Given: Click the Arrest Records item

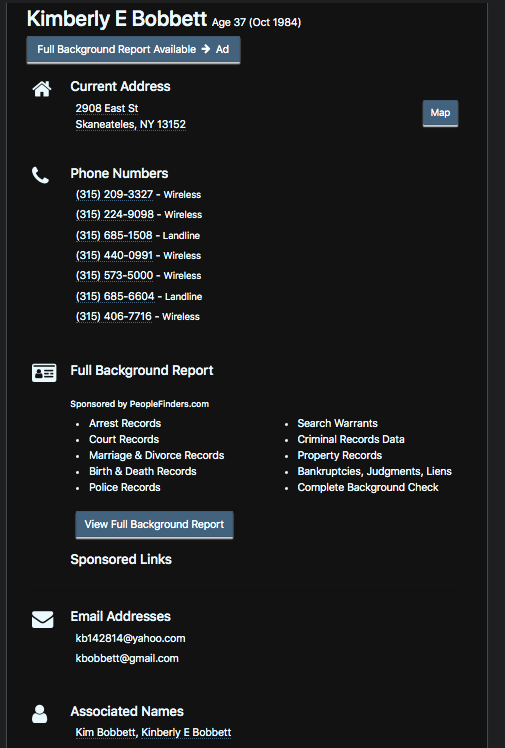Looking at the screenshot, I should pyautogui.click(x=125, y=424).
